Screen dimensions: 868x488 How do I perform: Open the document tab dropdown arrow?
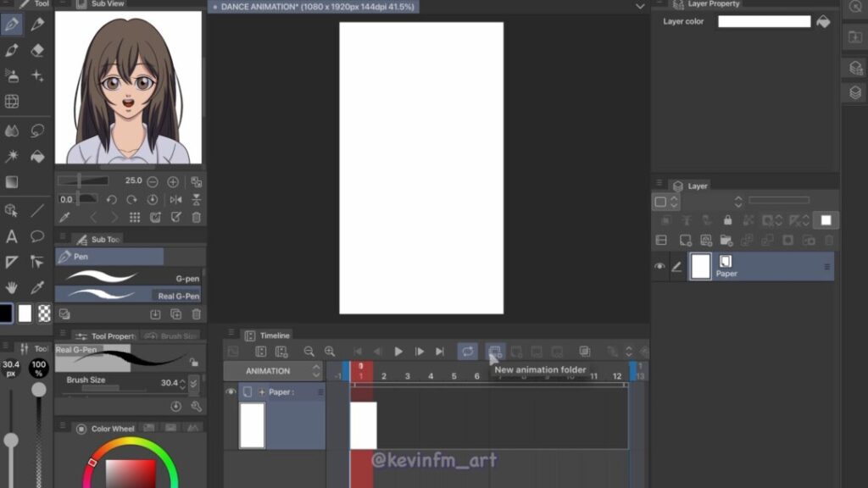pos(640,7)
